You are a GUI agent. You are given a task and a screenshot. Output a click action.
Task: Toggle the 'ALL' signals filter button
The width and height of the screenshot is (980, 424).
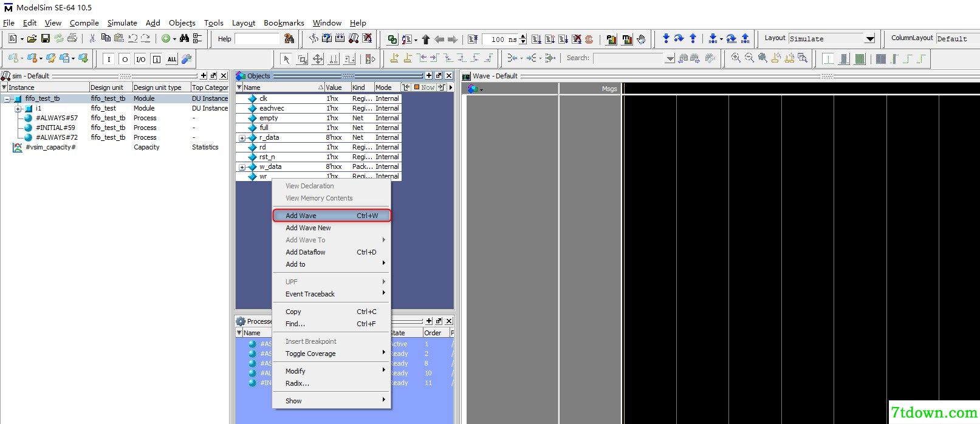pos(172,59)
